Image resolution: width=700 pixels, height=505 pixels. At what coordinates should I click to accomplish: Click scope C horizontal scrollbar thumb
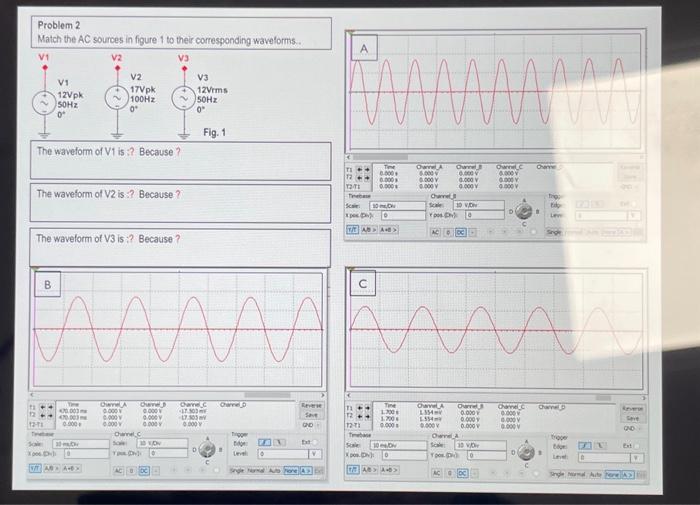point(603,397)
